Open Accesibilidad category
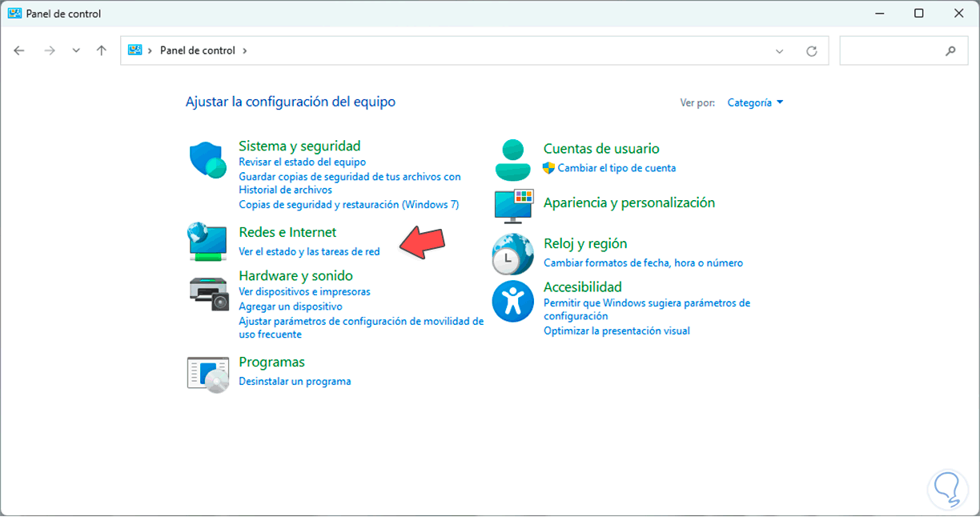The height and width of the screenshot is (525, 980). 583,287
